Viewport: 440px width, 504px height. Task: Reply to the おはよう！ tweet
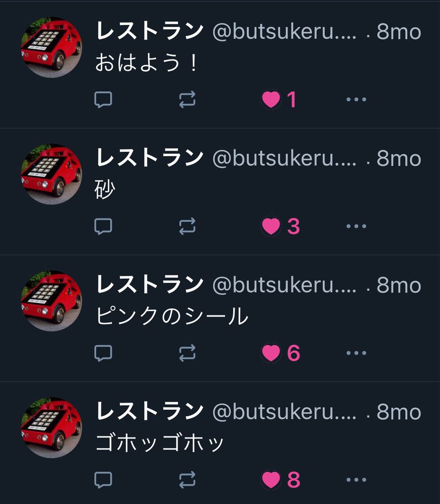click(x=103, y=99)
